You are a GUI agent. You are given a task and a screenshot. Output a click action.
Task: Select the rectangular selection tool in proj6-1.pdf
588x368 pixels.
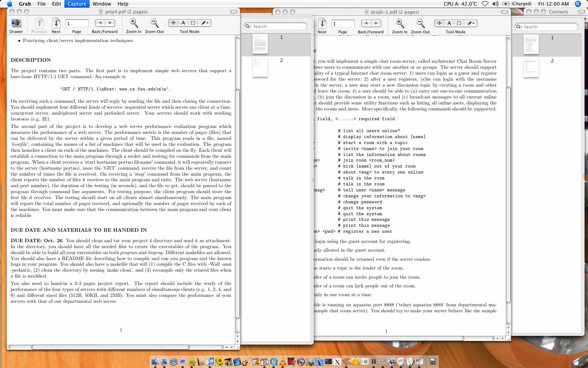pyautogui.click(x=459, y=23)
